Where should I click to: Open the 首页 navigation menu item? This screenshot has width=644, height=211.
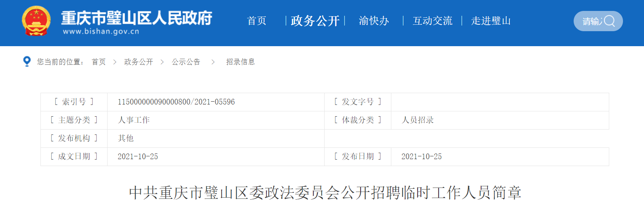[x=257, y=21]
